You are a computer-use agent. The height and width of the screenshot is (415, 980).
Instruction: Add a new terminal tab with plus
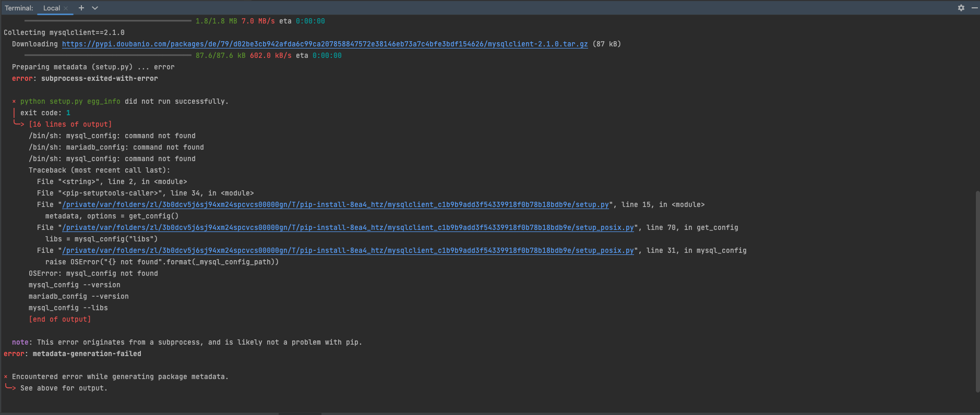[81, 8]
